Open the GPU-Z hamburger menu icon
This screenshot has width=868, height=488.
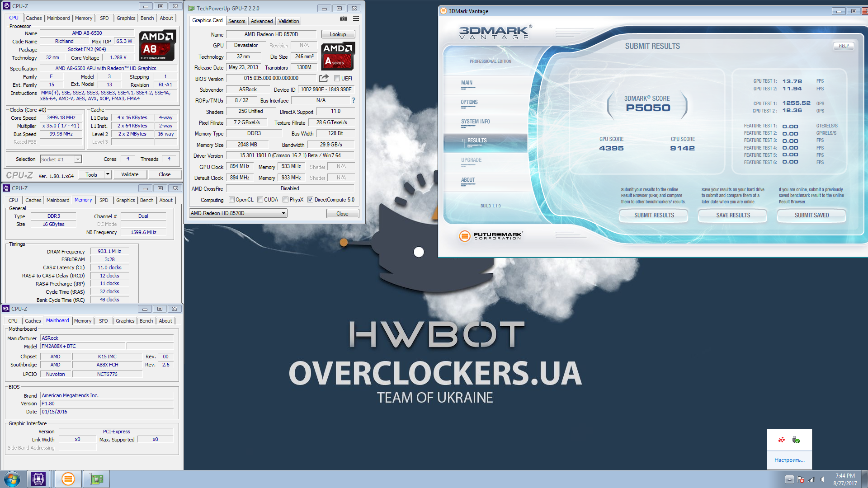356,19
